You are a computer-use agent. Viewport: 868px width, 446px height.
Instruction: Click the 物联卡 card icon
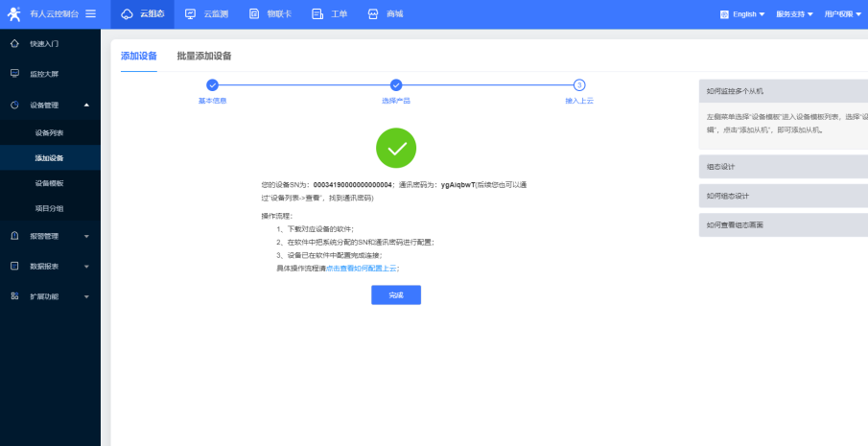(x=254, y=13)
